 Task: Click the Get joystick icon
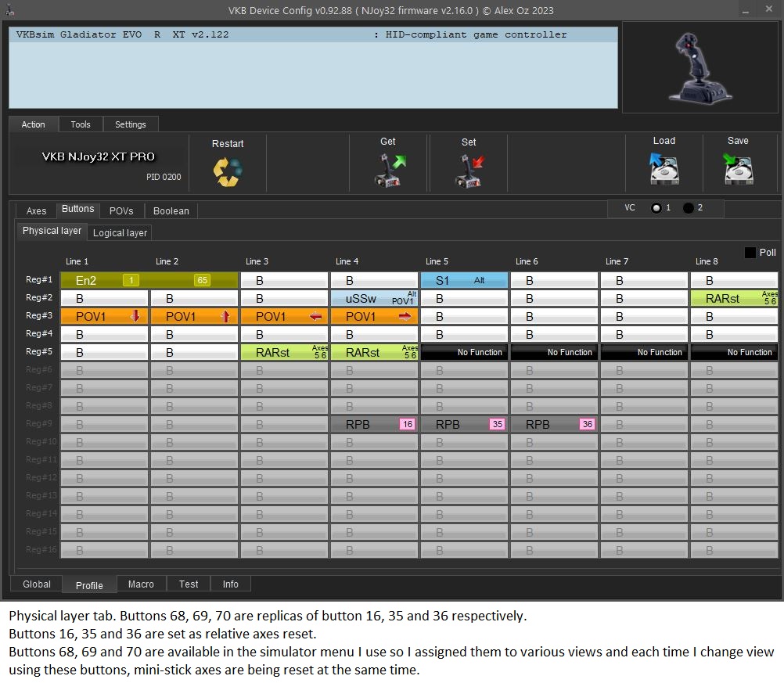(x=390, y=171)
